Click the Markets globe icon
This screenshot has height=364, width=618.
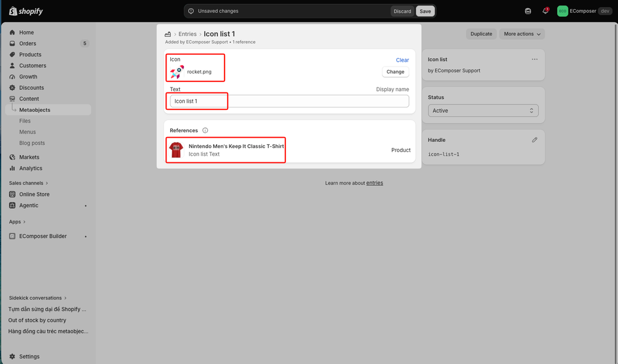(12, 157)
